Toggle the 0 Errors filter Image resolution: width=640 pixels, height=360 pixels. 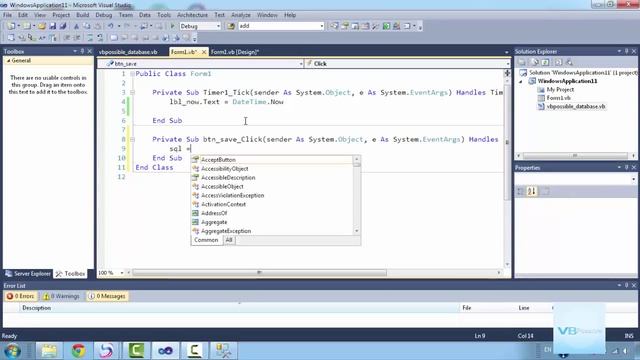coord(20,296)
